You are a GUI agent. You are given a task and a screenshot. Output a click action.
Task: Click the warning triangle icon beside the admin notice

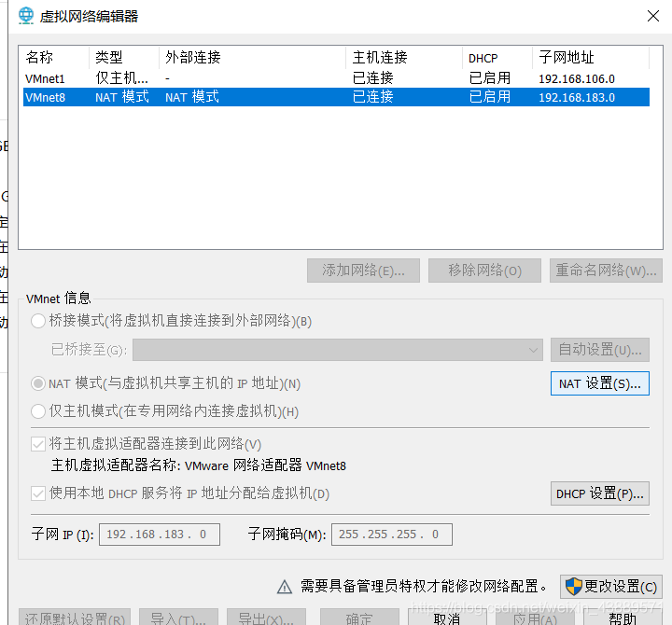[x=284, y=587]
